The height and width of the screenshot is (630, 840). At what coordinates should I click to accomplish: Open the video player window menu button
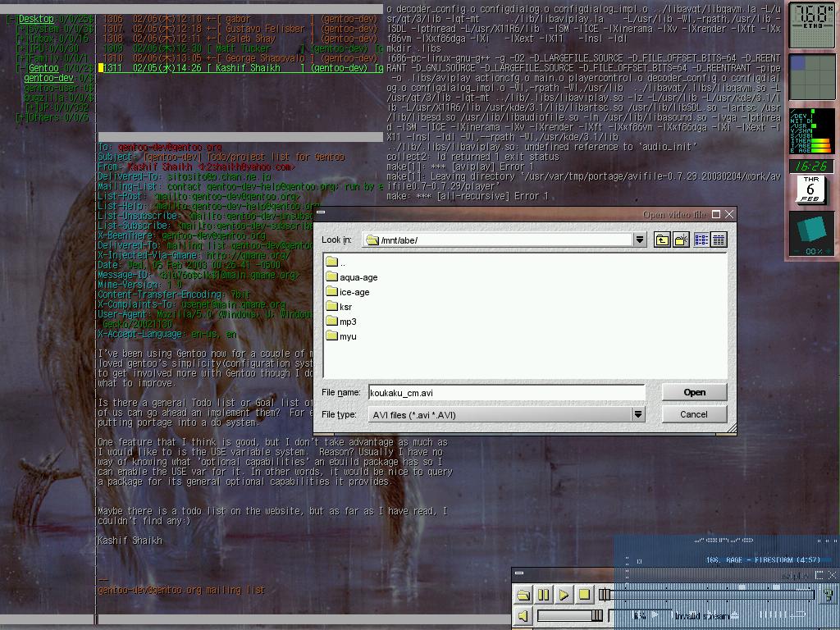[x=519, y=573]
